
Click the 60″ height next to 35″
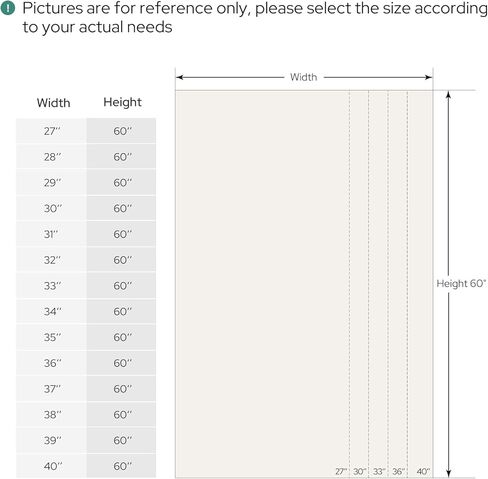(x=122, y=337)
